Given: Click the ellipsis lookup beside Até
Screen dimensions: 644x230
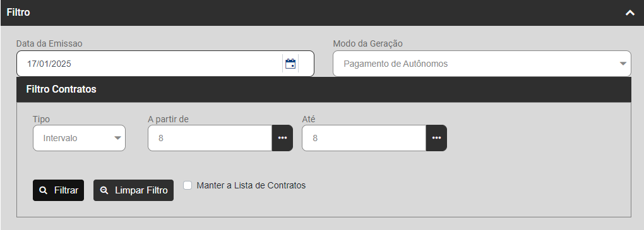Looking at the screenshot, I should (x=436, y=138).
